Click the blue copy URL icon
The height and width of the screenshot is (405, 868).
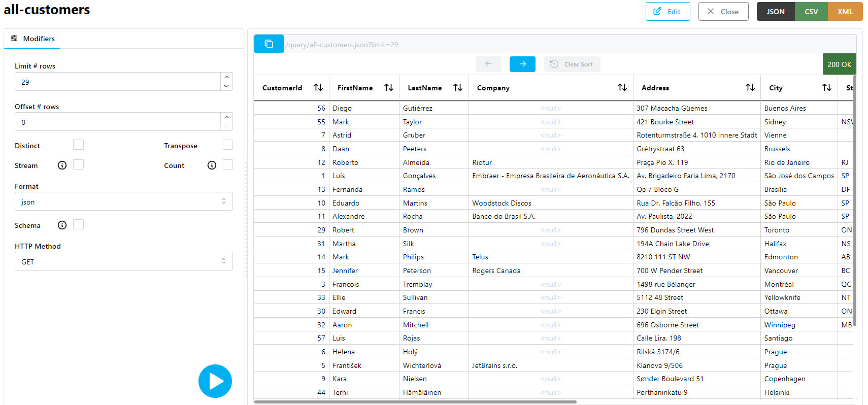269,44
